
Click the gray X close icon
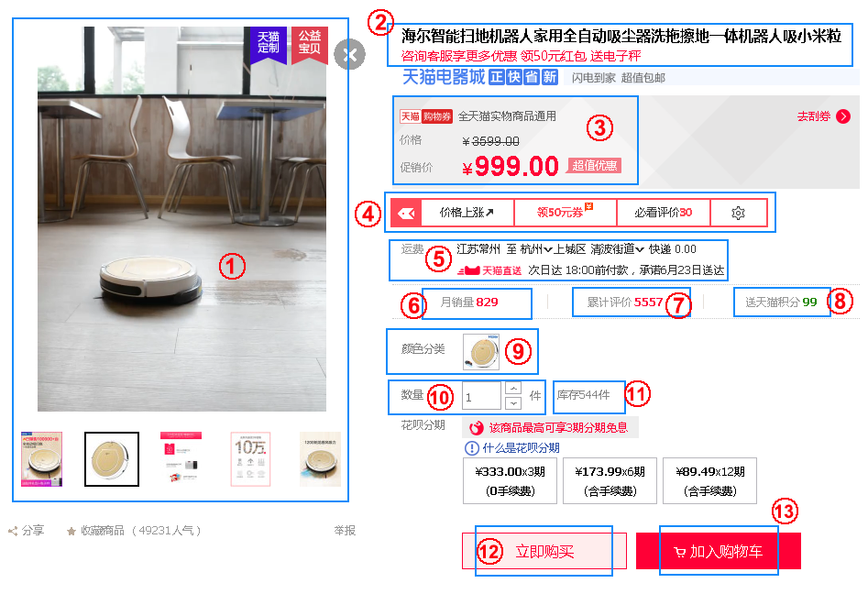(350, 54)
